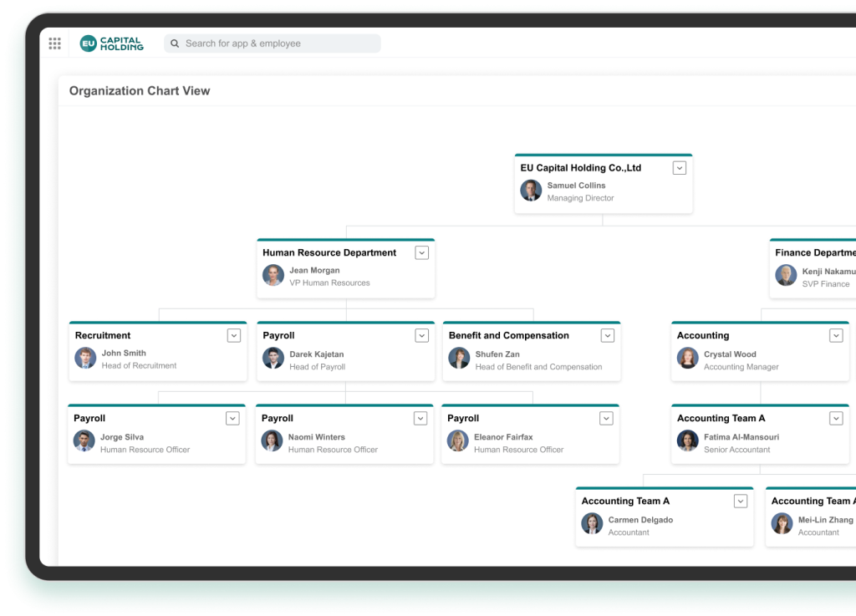Select the name Darek Kajetan
This screenshot has width=856, height=616.
pyautogui.click(x=317, y=354)
